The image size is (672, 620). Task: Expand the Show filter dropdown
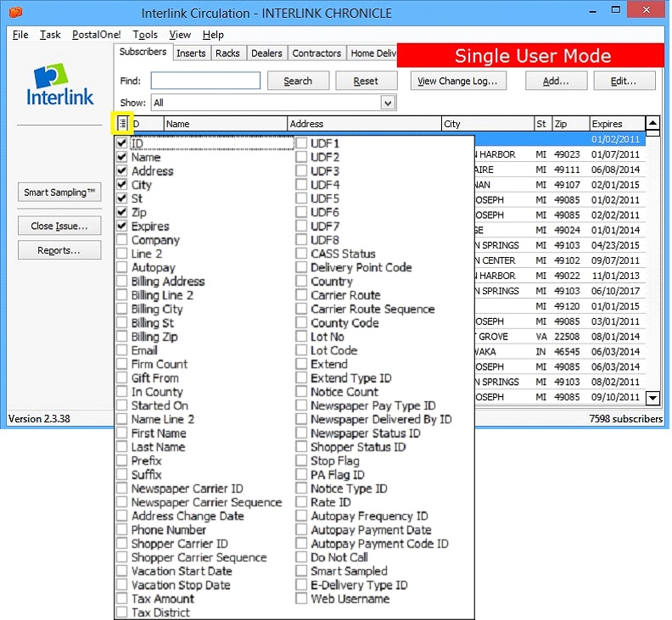tap(388, 103)
